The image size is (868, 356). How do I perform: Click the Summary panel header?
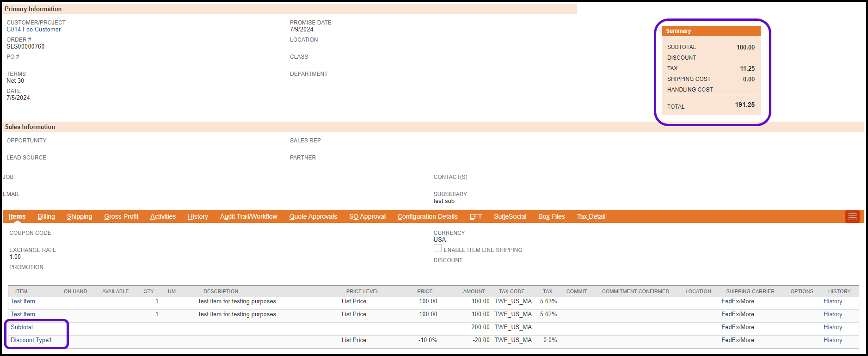[711, 31]
